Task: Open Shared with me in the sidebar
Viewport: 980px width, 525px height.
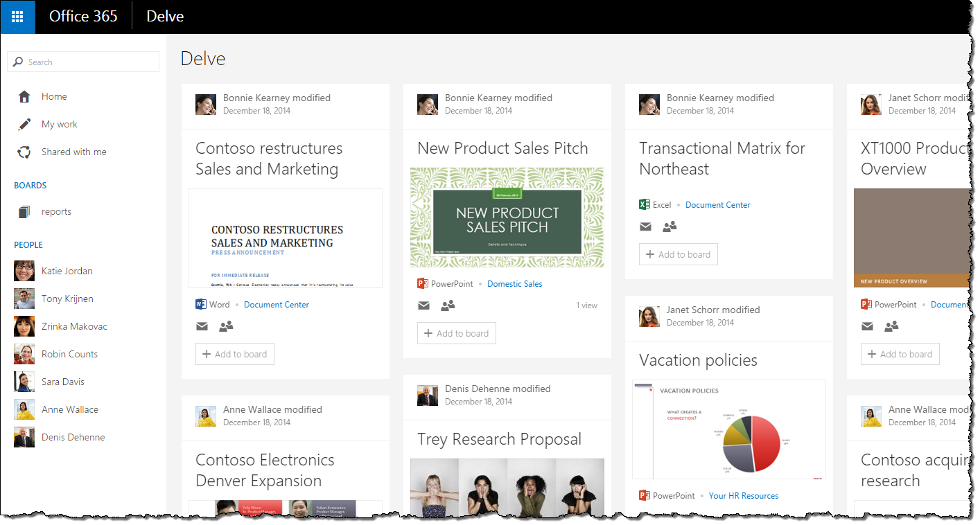Action: [x=74, y=152]
